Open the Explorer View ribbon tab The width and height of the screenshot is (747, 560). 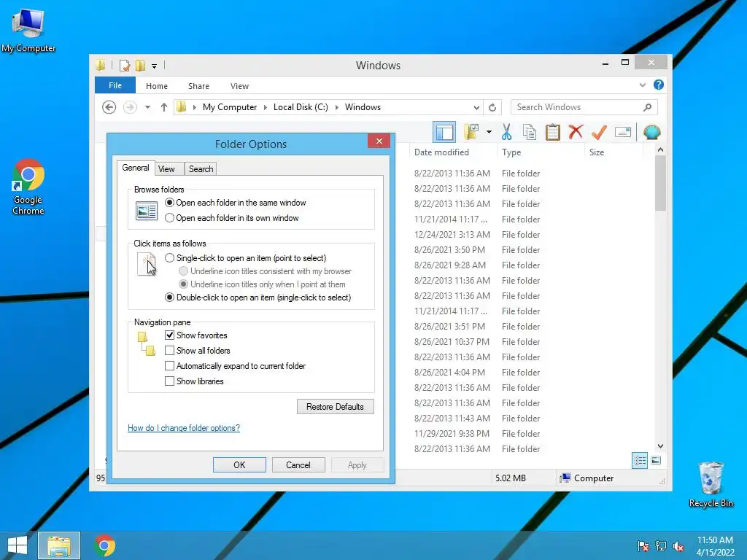pos(239,86)
